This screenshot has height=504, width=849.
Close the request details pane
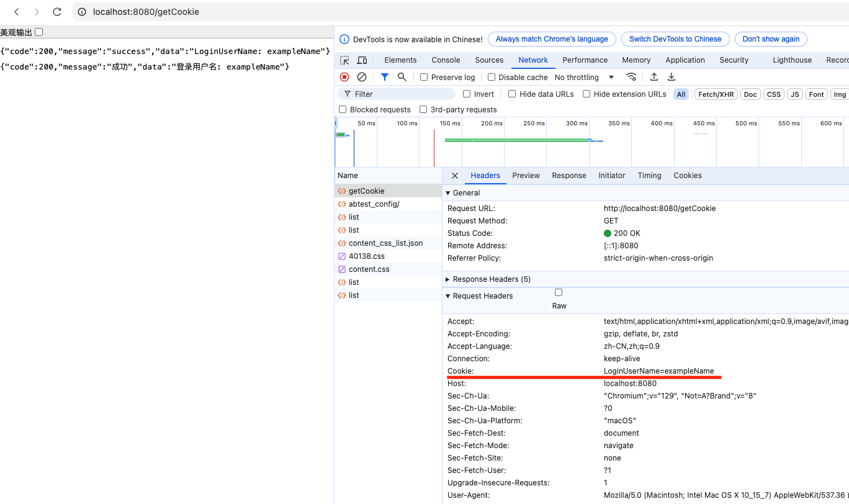(455, 176)
